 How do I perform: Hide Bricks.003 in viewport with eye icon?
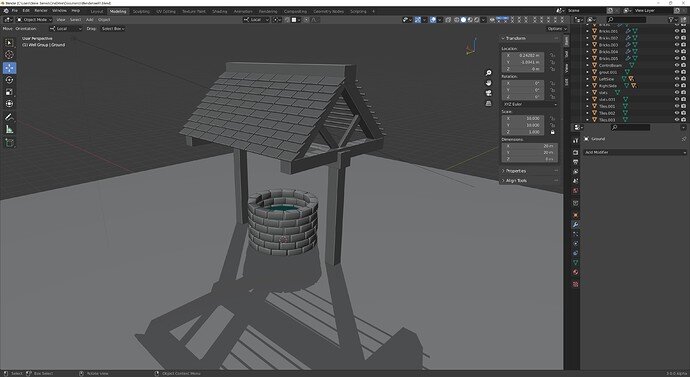coord(677,45)
